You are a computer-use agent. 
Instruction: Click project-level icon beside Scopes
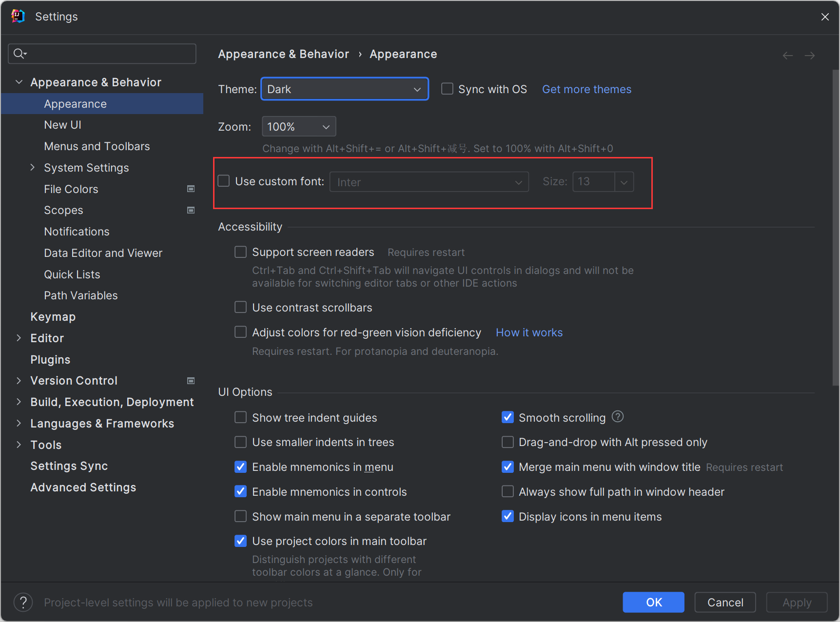point(191,210)
